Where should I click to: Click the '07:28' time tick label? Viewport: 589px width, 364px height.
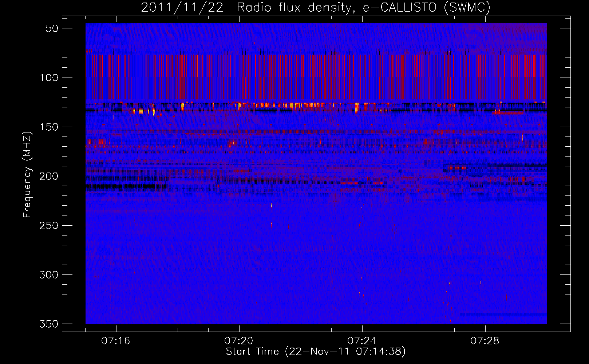coord(485,341)
